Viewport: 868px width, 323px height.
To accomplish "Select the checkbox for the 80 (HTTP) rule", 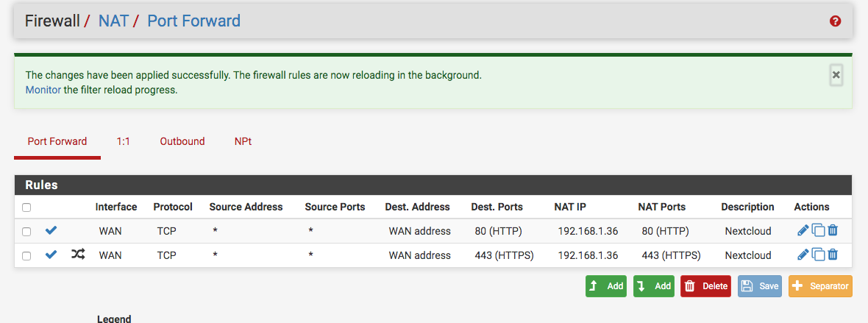I will coord(26,232).
